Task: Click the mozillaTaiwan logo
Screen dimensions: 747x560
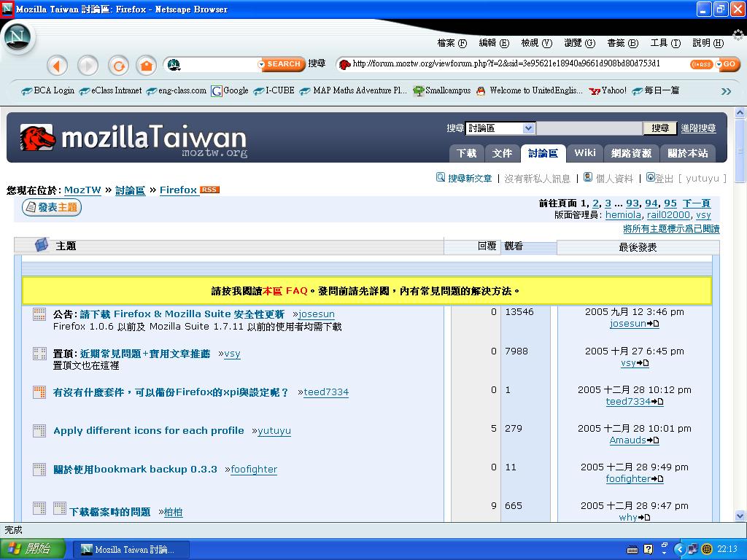Action: click(133, 139)
